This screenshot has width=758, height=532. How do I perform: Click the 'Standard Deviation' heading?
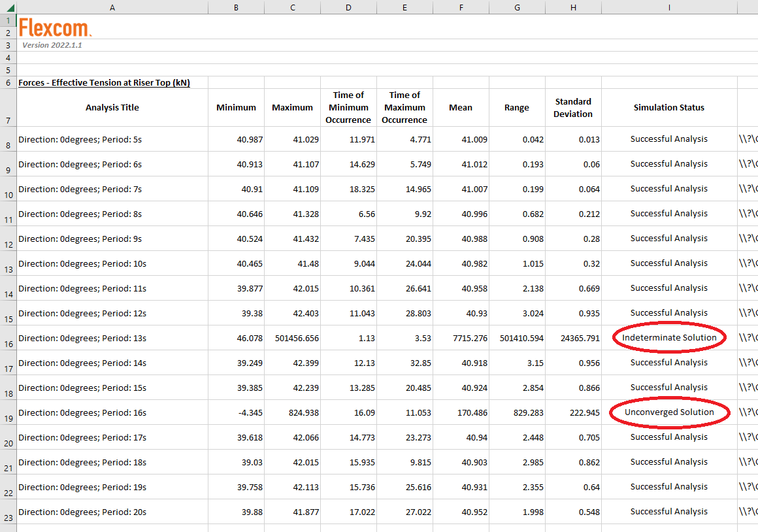pos(573,107)
